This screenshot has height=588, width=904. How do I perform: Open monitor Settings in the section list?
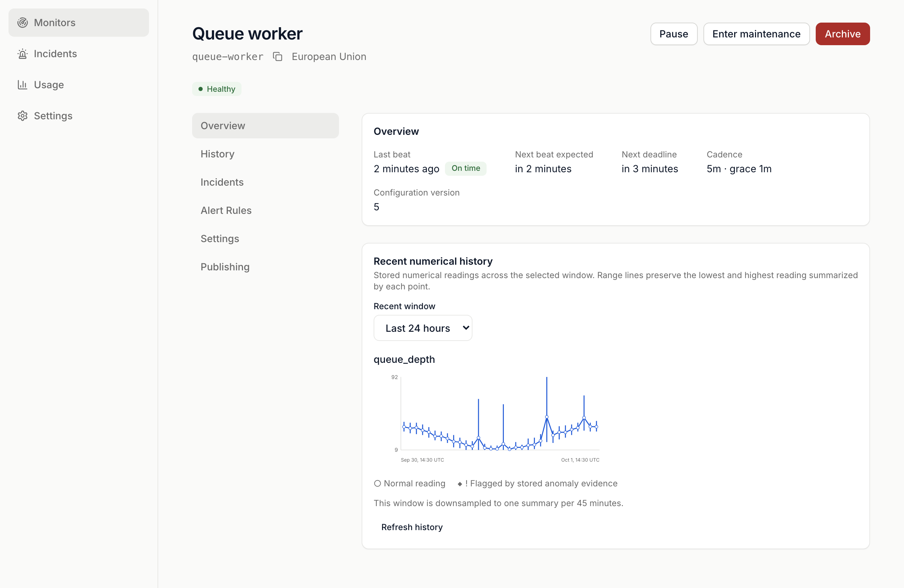265,239
